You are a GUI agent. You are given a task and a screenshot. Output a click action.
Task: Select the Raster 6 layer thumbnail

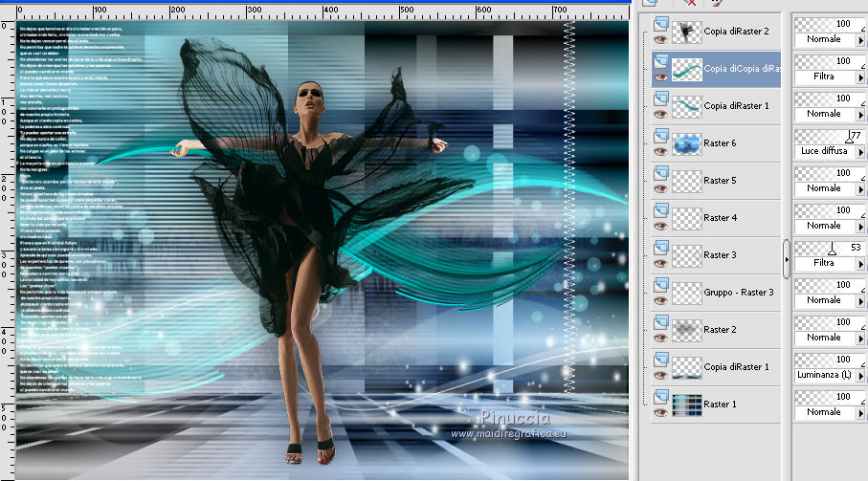(x=686, y=143)
